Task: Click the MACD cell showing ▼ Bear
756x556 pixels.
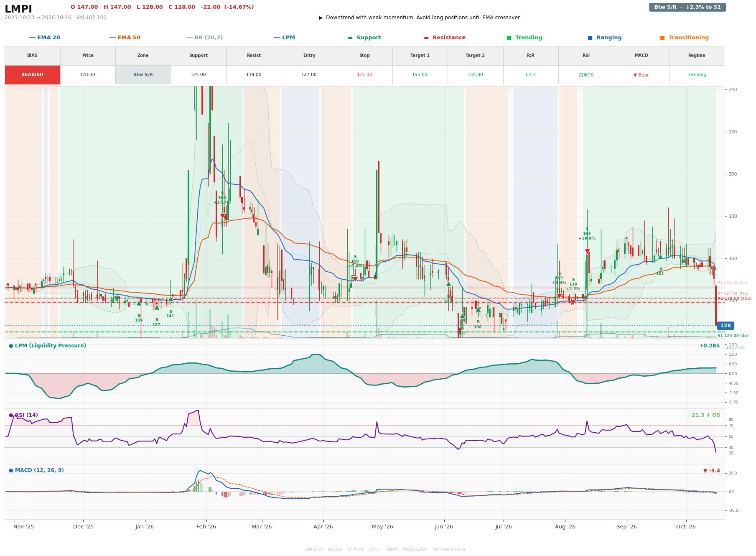Action: pyautogui.click(x=641, y=75)
